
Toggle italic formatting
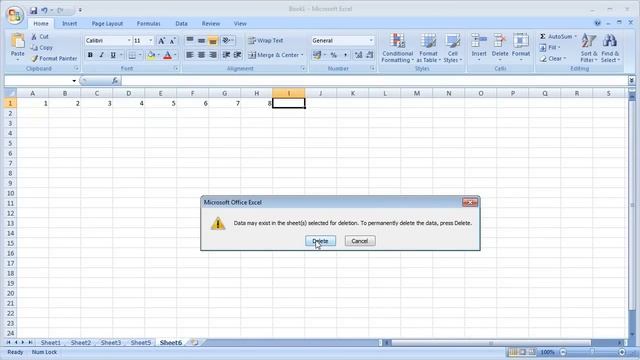(x=102, y=55)
